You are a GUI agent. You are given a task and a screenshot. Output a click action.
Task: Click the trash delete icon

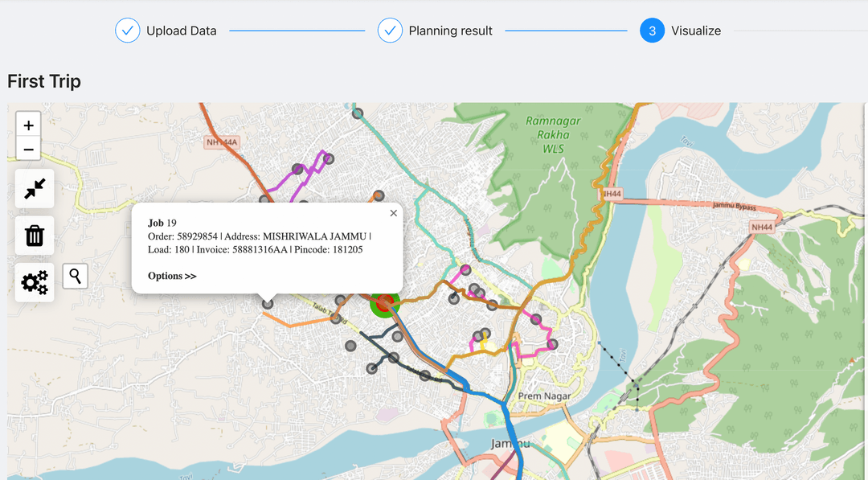(x=34, y=235)
